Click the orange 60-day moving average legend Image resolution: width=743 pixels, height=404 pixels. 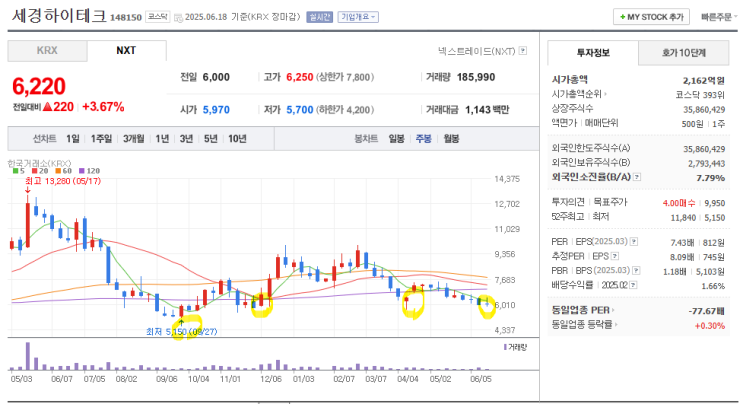63,171
